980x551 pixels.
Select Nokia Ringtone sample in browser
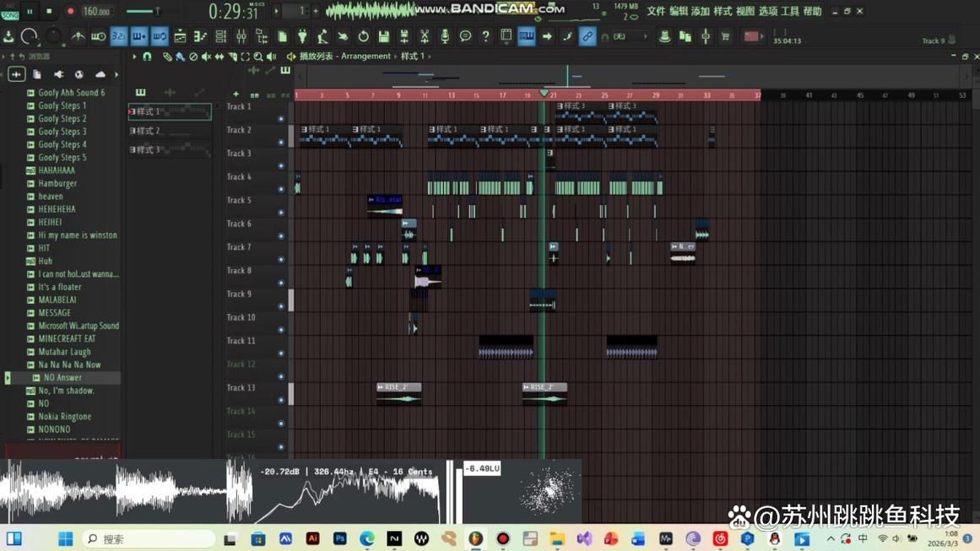click(x=64, y=416)
